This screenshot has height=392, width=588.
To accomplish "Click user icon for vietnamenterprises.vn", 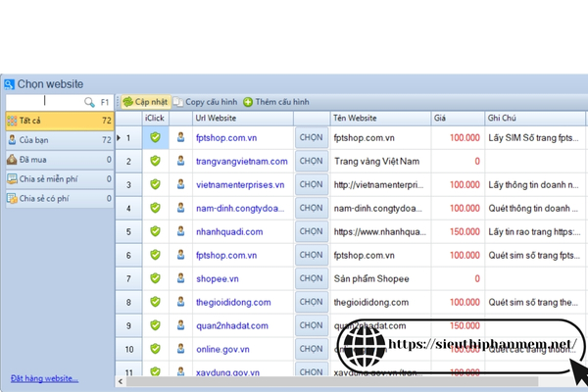I will point(180,184).
